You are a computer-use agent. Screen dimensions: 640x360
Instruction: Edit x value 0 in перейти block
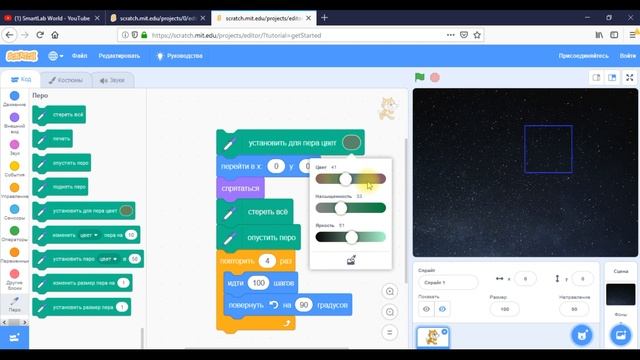tap(276, 166)
